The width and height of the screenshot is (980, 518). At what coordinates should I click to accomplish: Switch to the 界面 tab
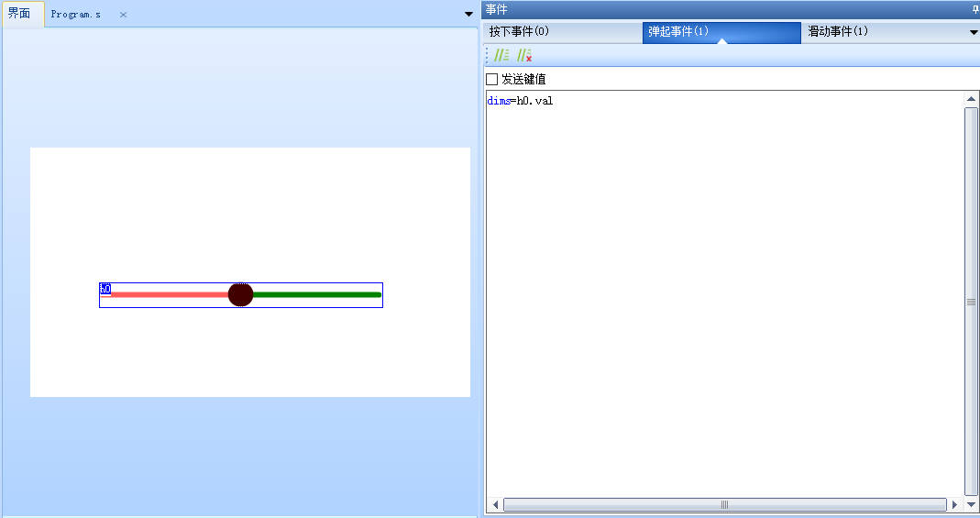(19, 15)
